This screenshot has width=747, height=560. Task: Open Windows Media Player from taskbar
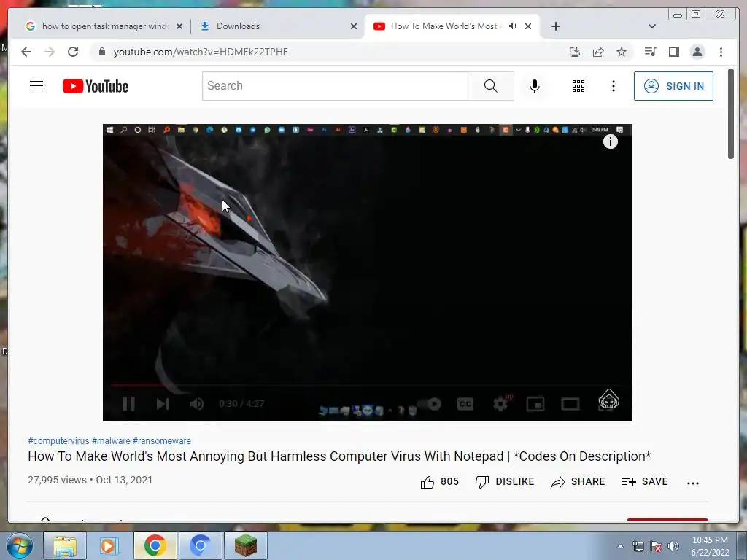pos(109,545)
